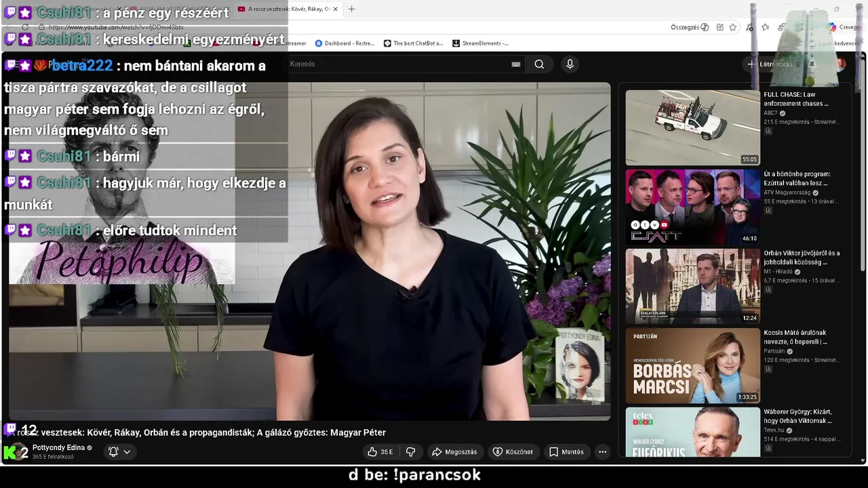Image resolution: width=868 pixels, height=488 pixels.
Task: Save the video with Mentés
Action: 566,452
